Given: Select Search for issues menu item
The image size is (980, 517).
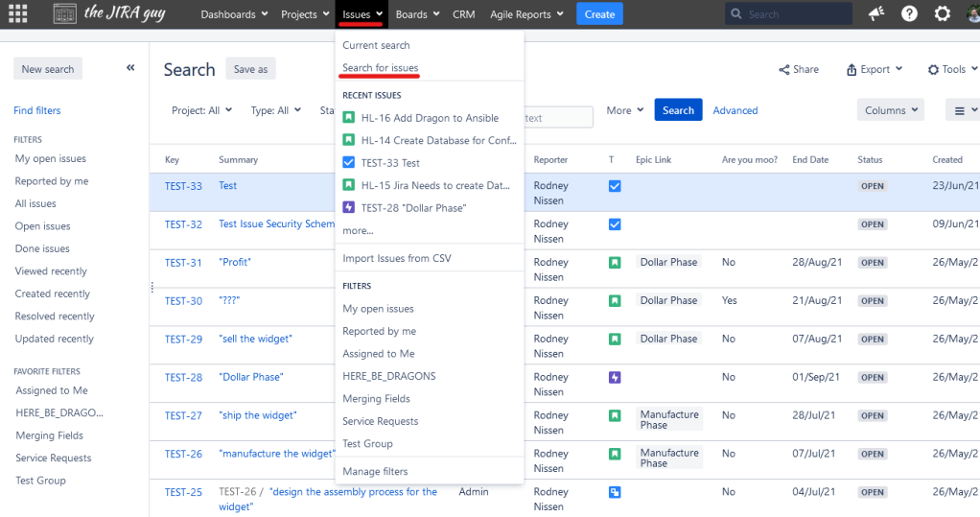Looking at the screenshot, I should (x=381, y=68).
